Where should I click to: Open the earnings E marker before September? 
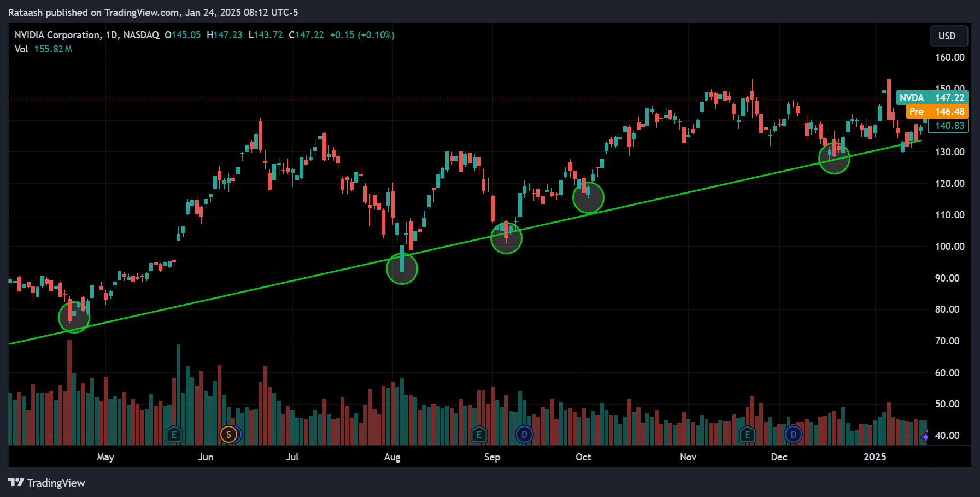pos(479,435)
